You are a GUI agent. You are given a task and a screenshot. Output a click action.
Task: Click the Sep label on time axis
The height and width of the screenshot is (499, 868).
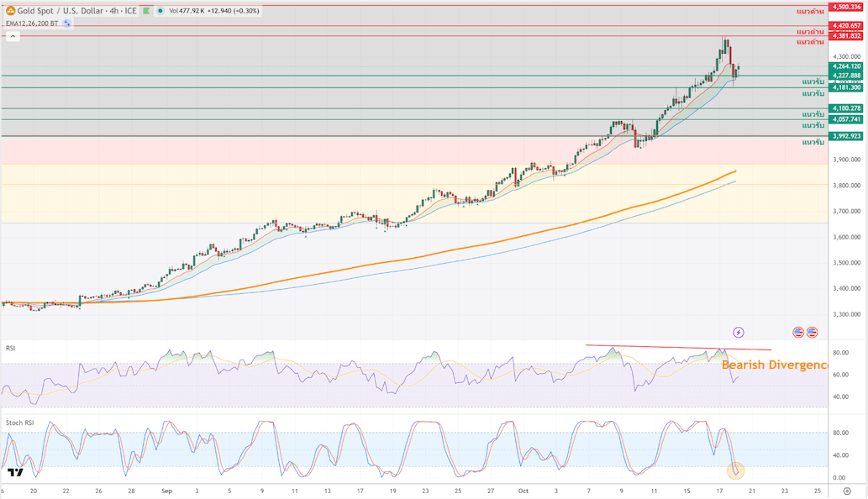pos(165,490)
